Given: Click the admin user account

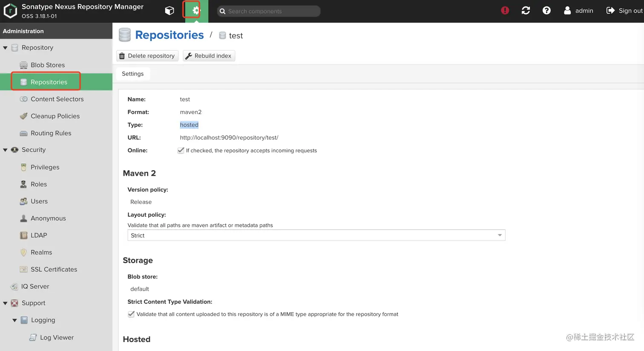Looking at the screenshot, I should [578, 11].
